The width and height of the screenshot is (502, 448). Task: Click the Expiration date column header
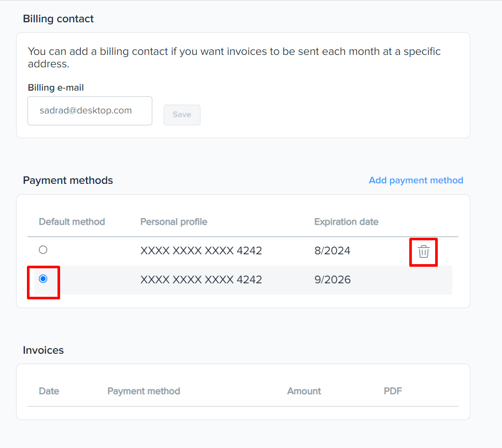click(346, 222)
